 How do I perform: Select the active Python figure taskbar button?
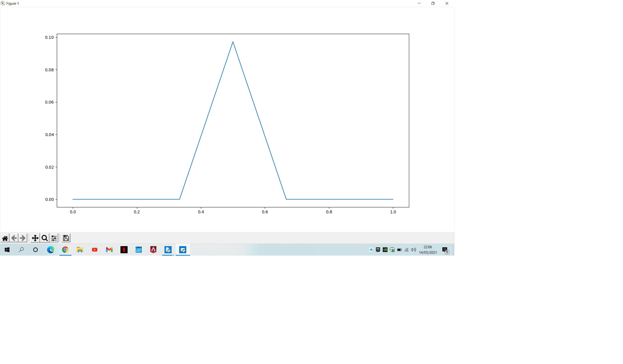183,250
